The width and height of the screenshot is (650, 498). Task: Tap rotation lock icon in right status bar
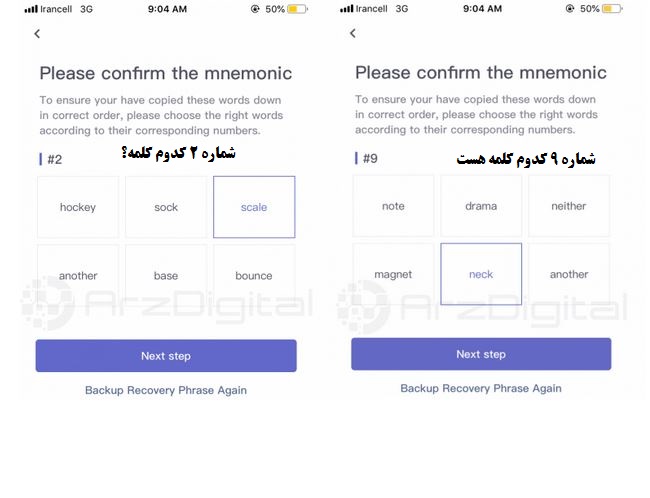570,8
